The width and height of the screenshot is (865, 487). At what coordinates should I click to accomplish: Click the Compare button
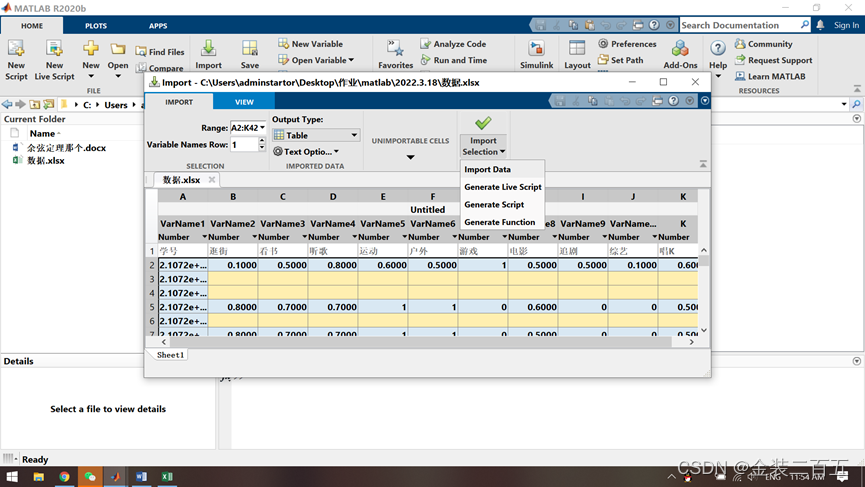pyautogui.click(x=160, y=68)
